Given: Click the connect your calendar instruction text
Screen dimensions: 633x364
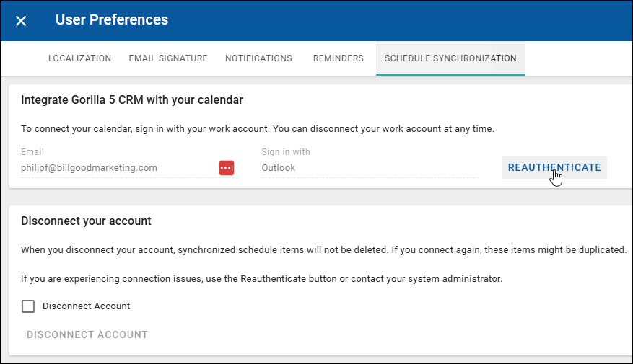Looking at the screenshot, I should 258,129.
